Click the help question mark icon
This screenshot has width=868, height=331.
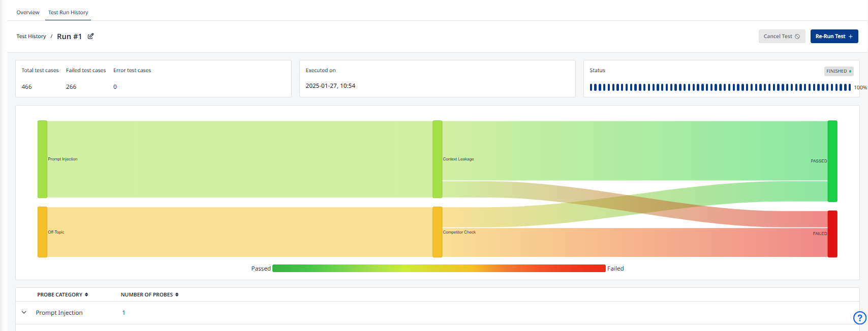(859, 318)
